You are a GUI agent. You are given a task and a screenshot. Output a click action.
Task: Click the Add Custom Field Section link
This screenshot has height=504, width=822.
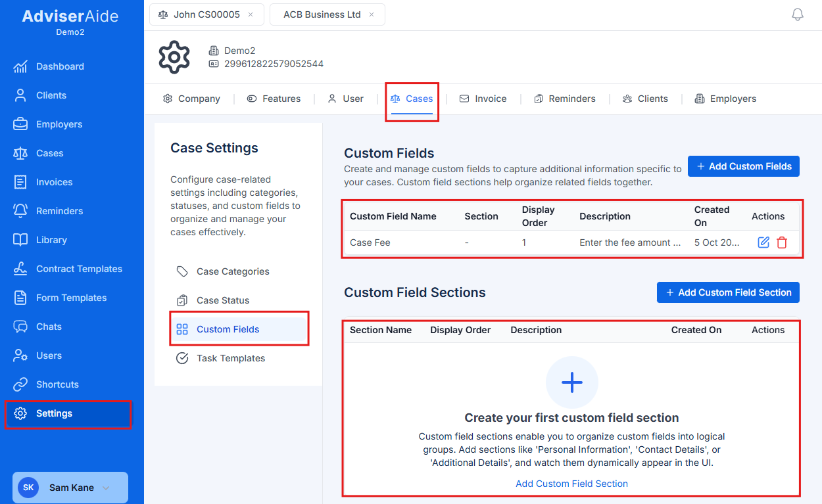[571, 483]
